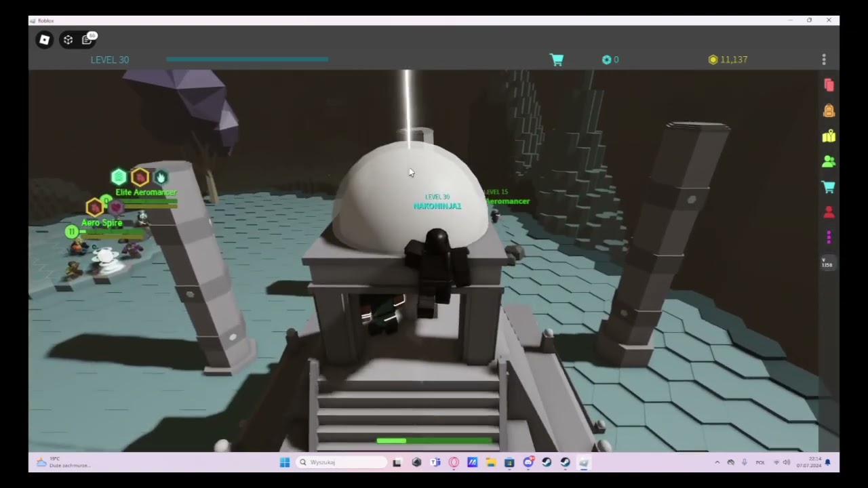Screen dimensions: 868x488
Task: Click the teal flame hexagon status icon
Action: pyautogui.click(x=161, y=177)
